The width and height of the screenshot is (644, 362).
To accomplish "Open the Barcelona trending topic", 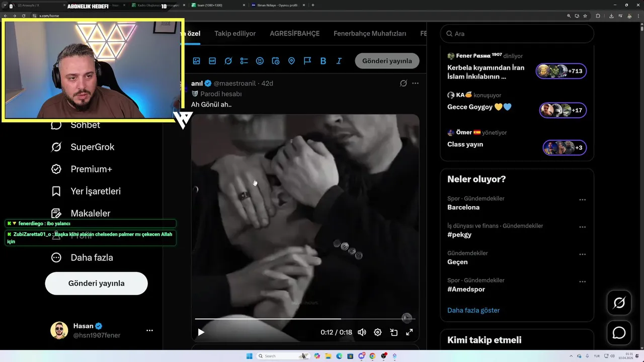I will click(463, 207).
